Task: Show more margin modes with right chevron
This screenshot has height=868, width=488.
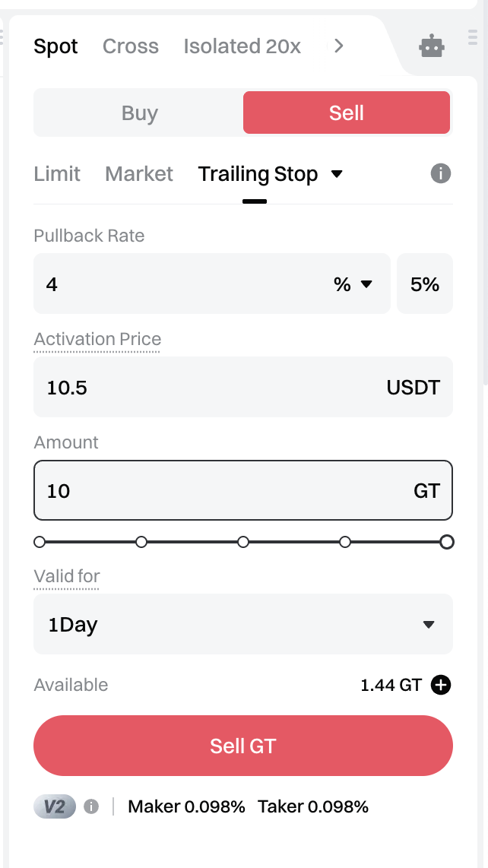Action: [x=339, y=46]
